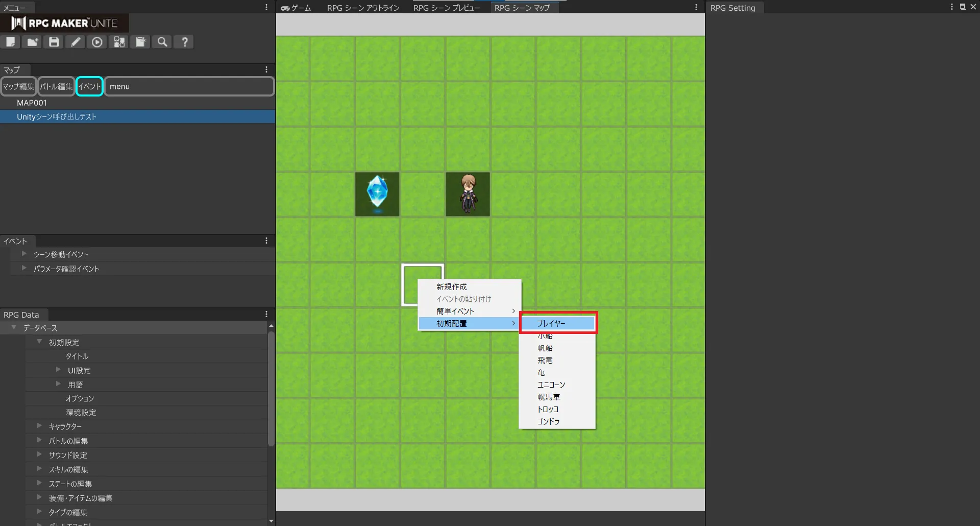Choose 帆船 in the submenu
The width and height of the screenshot is (980, 526).
click(x=557, y=348)
